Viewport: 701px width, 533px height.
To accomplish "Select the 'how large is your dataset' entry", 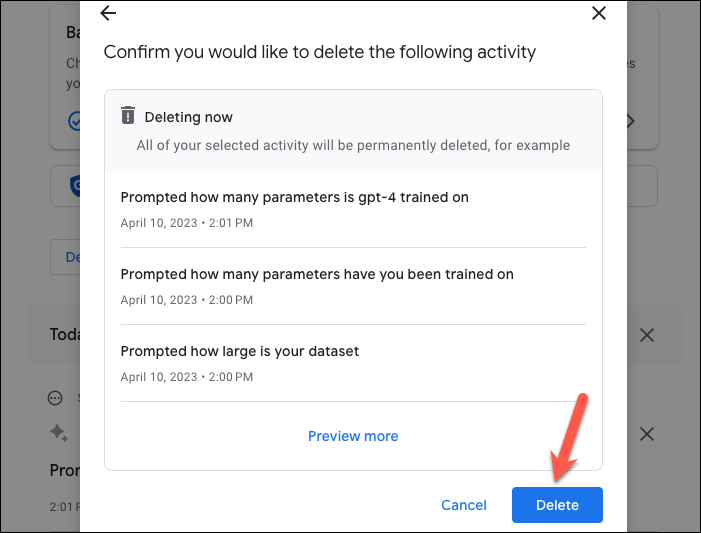I will (353, 363).
